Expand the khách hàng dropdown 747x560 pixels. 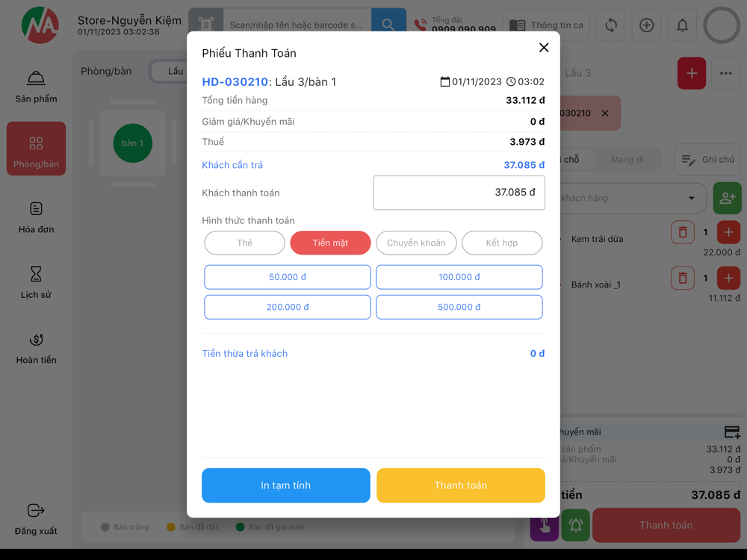(691, 198)
